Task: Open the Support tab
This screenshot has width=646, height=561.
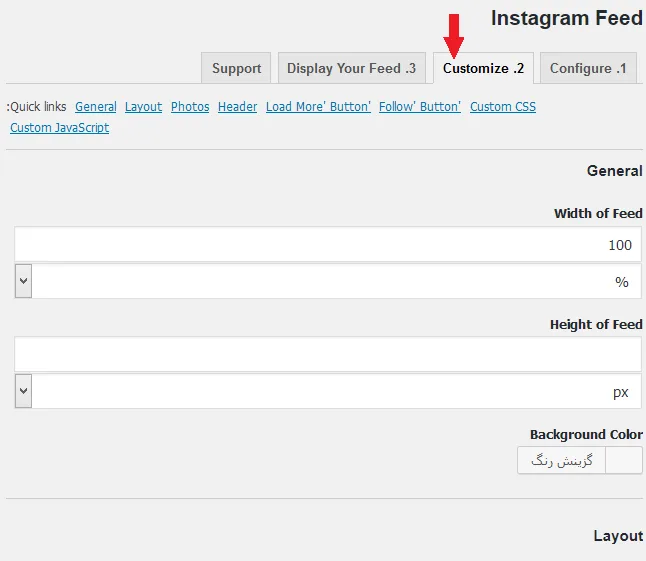Action: (x=236, y=68)
